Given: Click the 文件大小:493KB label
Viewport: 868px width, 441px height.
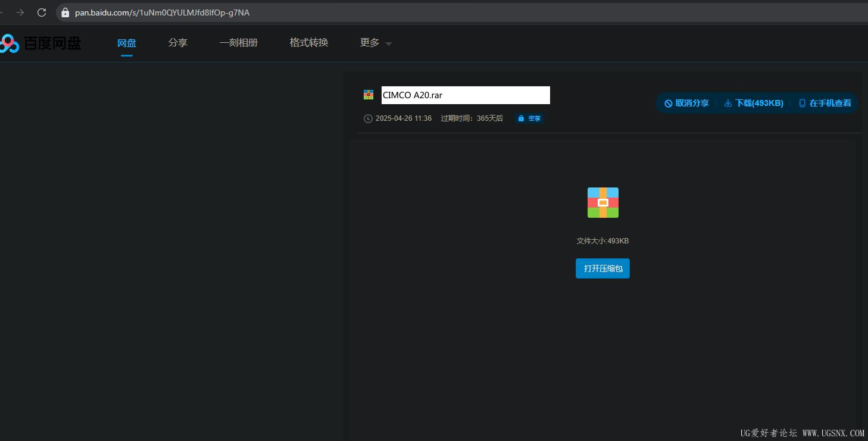Looking at the screenshot, I should (x=602, y=241).
